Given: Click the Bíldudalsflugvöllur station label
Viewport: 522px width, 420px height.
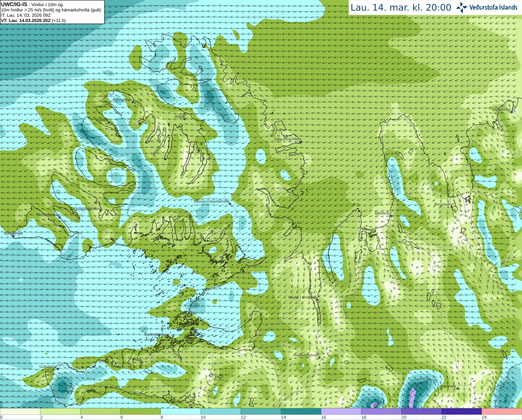Looking at the screenshot, I should (85, 208).
